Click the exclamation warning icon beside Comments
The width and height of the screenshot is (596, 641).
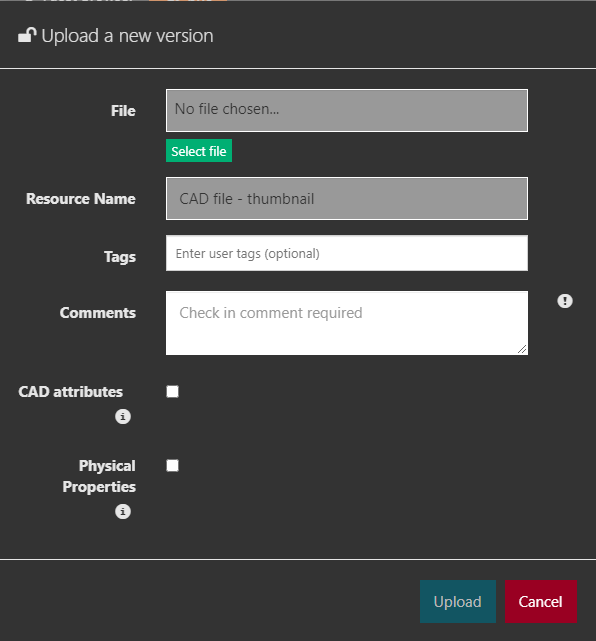(x=565, y=301)
